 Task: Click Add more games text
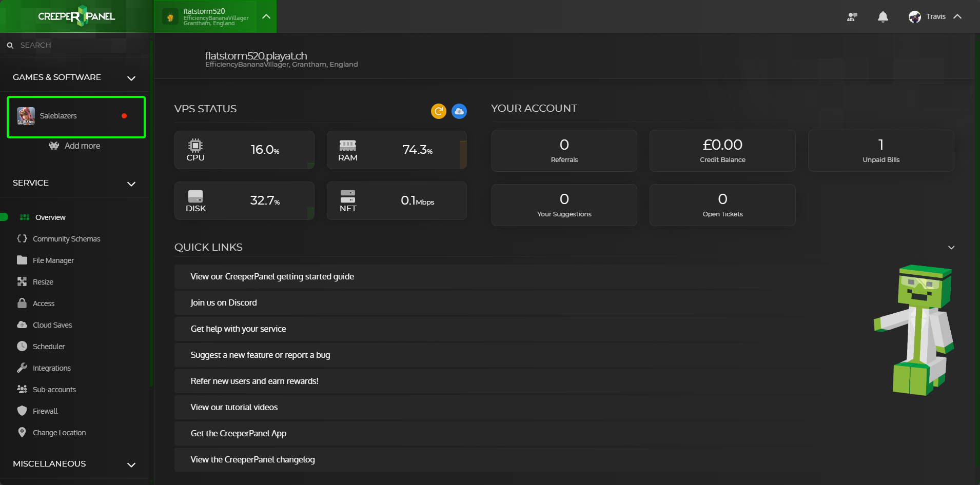(x=83, y=146)
